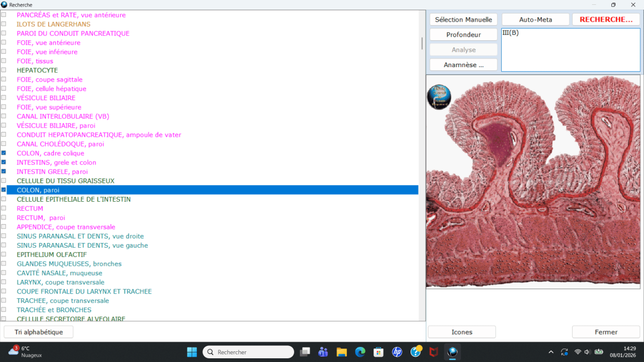Click the round logo badge on the image
The width and height of the screenshot is (644, 362).
tap(439, 97)
